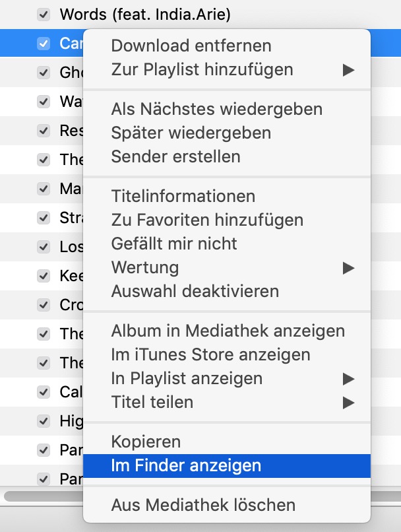Select Auswahl deaktivieren
This screenshot has height=532, width=401.
click(195, 291)
